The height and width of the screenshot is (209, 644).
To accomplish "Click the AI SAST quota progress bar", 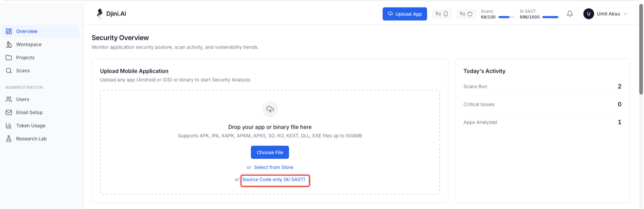I will click(550, 17).
